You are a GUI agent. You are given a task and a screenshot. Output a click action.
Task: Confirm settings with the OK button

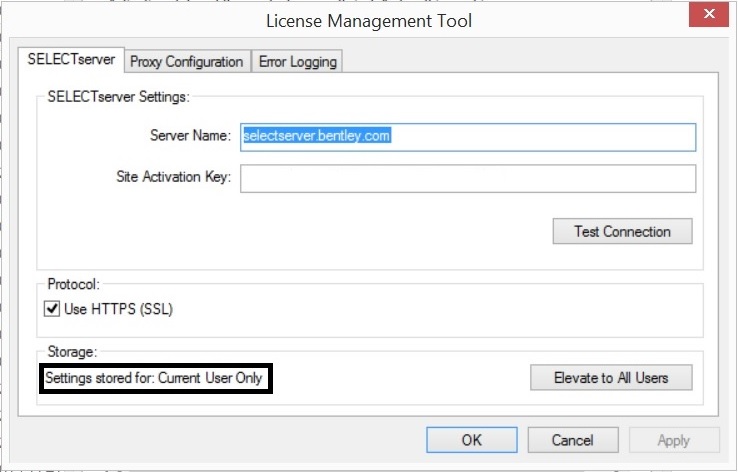click(x=472, y=440)
